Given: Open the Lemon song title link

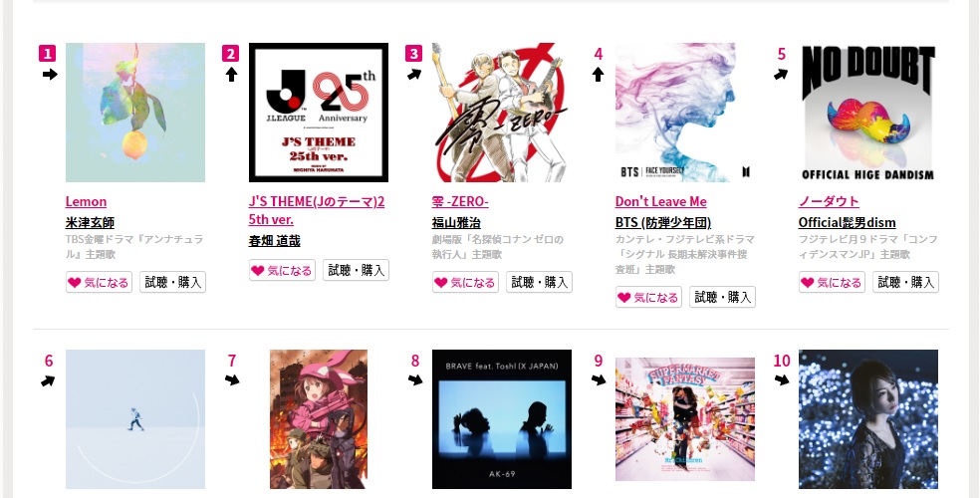Looking at the screenshot, I should (86, 201).
